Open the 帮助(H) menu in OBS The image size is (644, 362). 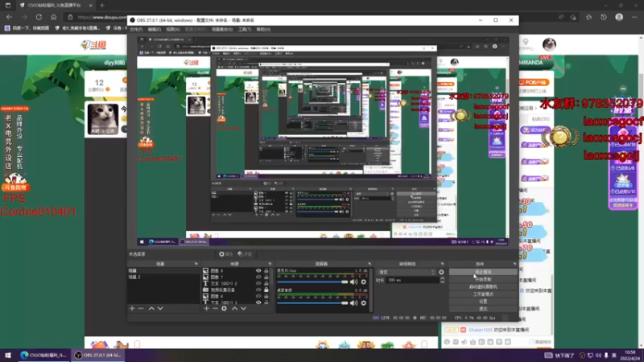263,30
